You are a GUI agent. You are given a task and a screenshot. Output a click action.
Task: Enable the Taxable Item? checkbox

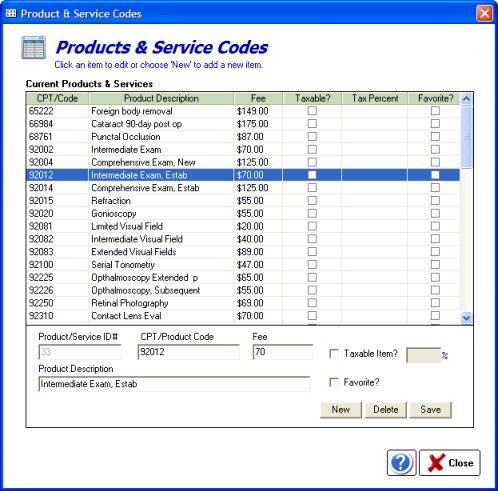tap(334, 353)
